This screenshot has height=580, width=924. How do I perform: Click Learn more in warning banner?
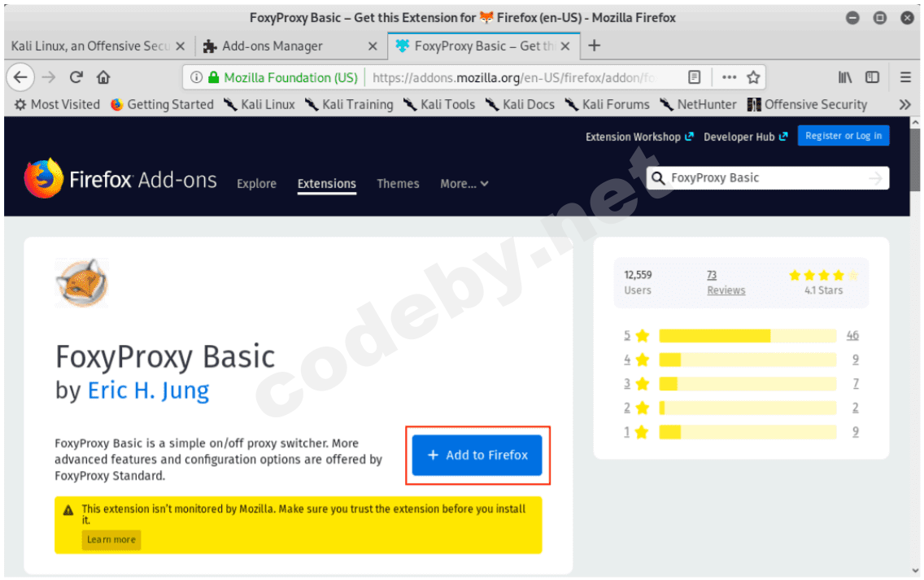111,539
